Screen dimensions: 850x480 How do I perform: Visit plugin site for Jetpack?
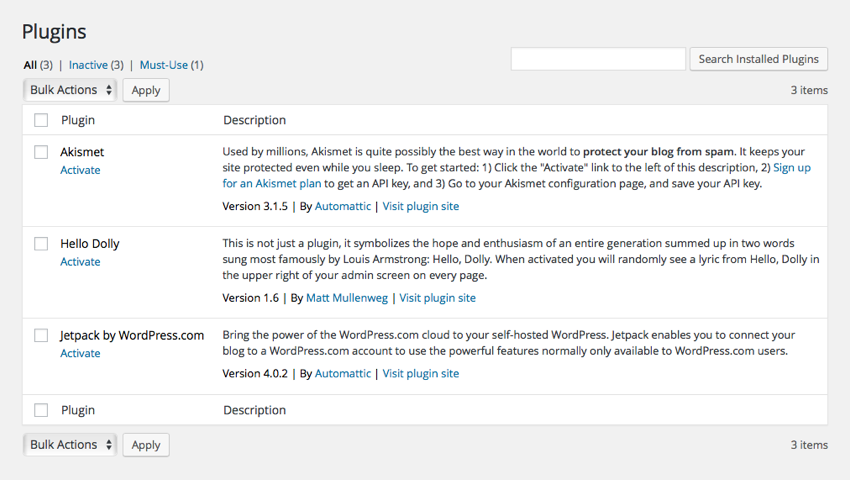click(421, 373)
